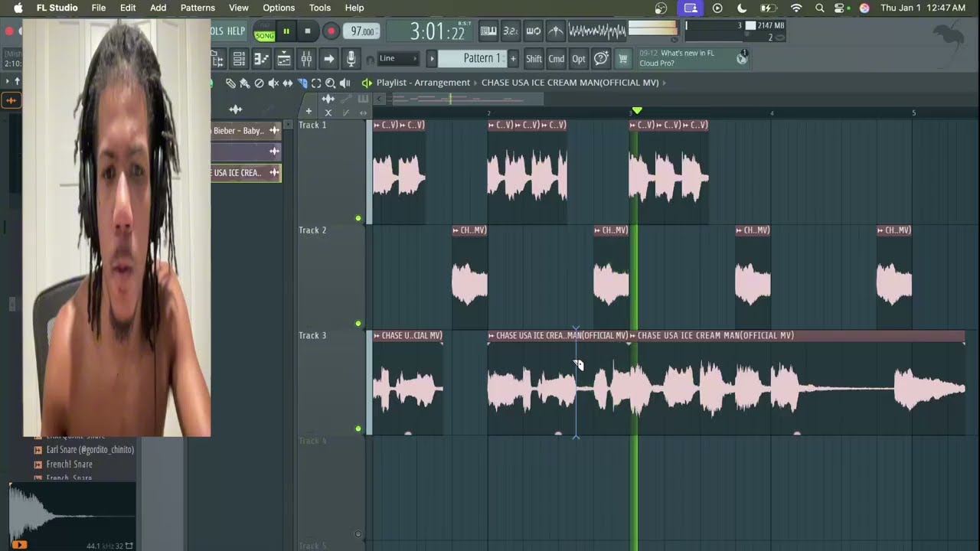The width and height of the screenshot is (980, 551).
Task: Click the playhead marker on timeline
Action: (x=637, y=112)
